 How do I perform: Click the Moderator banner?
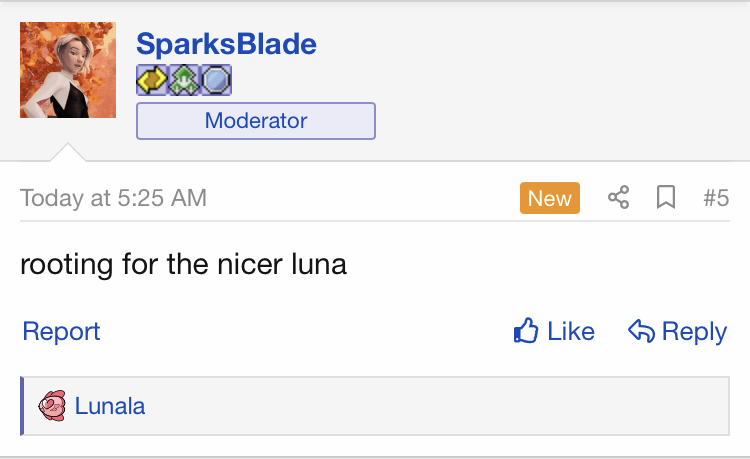coord(256,121)
